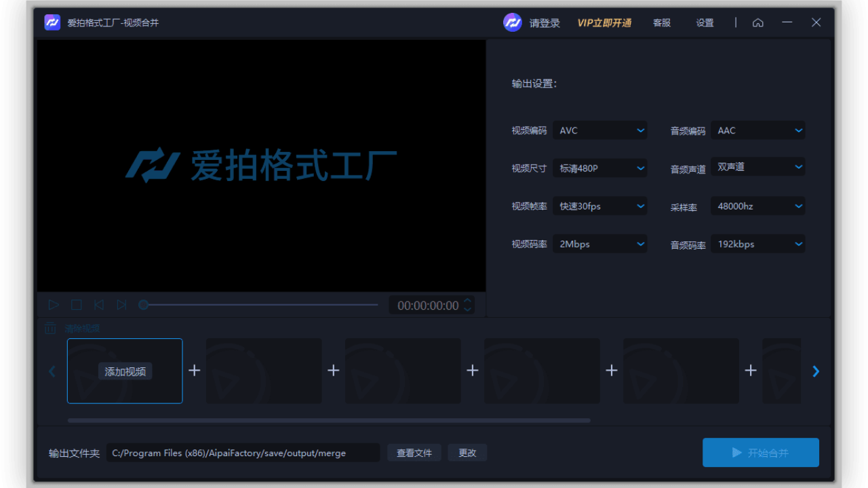Select the skip-to-previous icon
This screenshot has height=488, width=868.
[x=99, y=304]
